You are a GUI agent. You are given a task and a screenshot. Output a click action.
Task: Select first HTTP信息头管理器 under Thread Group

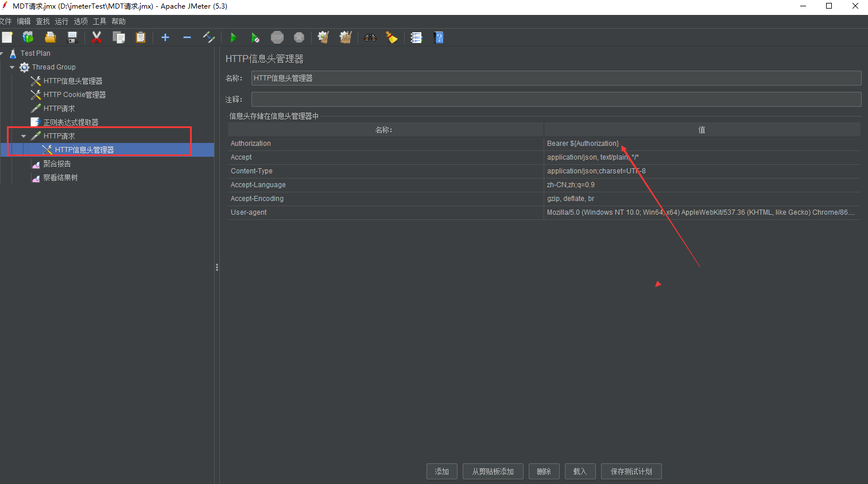[73, 81]
